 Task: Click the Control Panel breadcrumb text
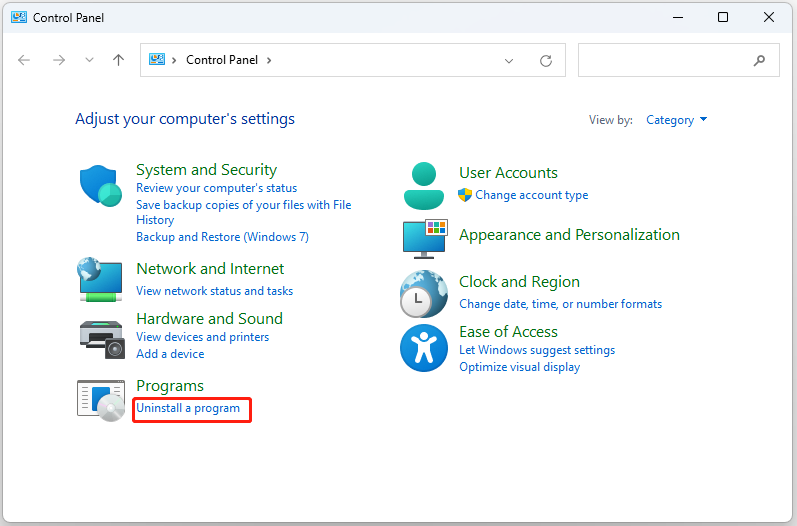click(x=222, y=60)
